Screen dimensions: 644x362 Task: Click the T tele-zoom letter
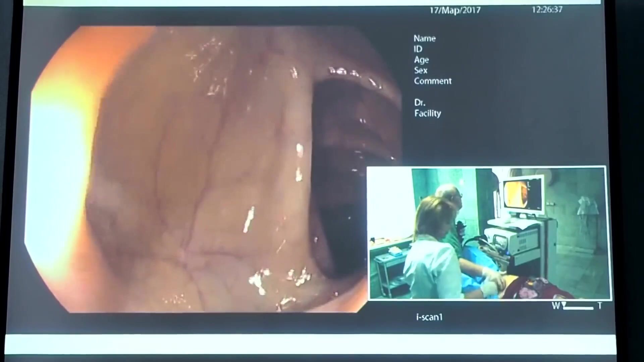coord(600,306)
